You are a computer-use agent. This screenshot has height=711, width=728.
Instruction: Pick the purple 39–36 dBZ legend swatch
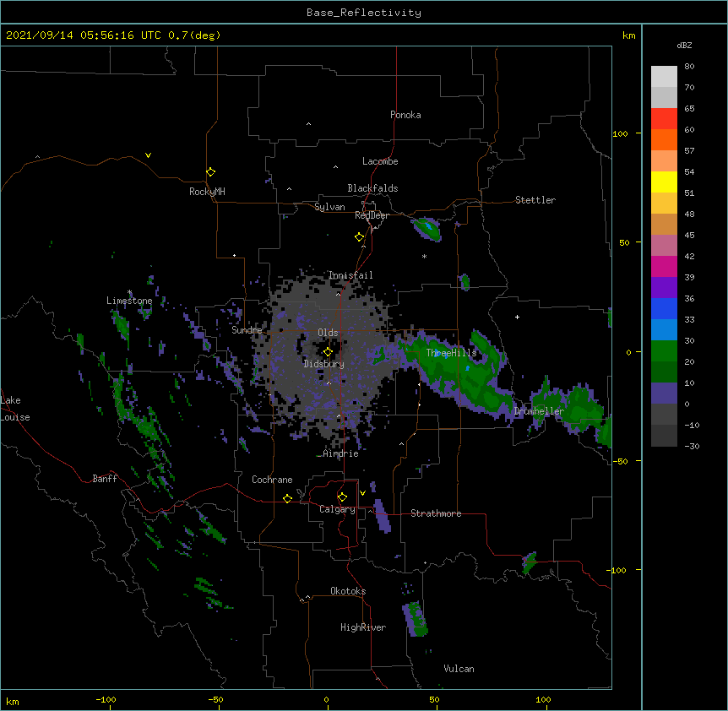pyautogui.click(x=664, y=288)
